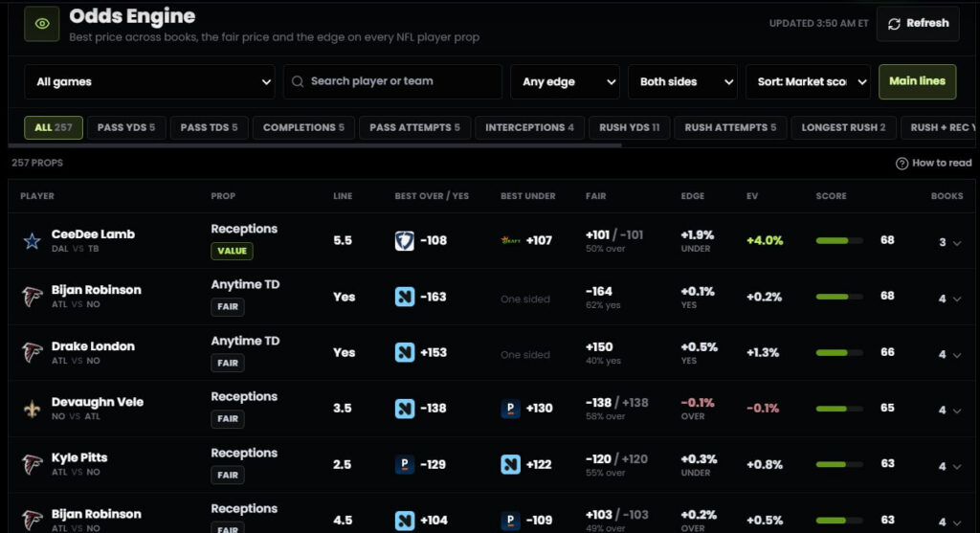Image resolution: width=980 pixels, height=533 pixels.
Task: Click the P sportsbook icon next to +130
Action: coord(511,409)
